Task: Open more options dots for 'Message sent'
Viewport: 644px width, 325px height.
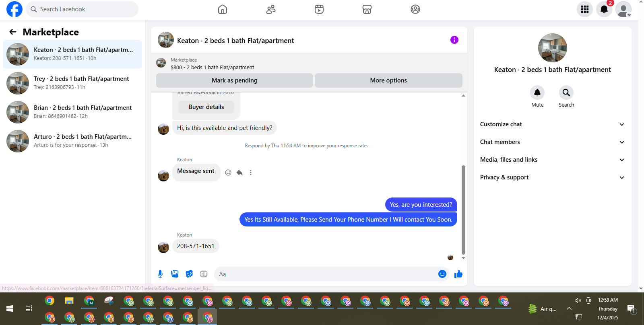Action: (251, 173)
